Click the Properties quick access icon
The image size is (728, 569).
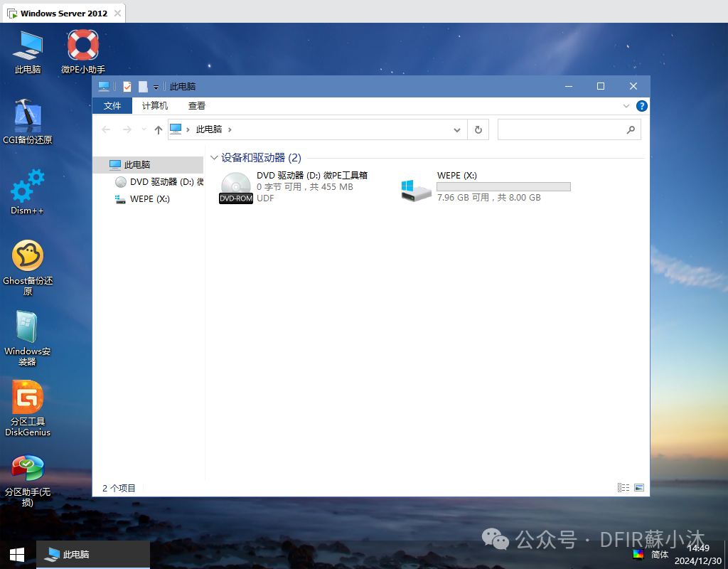click(x=127, y=86)
